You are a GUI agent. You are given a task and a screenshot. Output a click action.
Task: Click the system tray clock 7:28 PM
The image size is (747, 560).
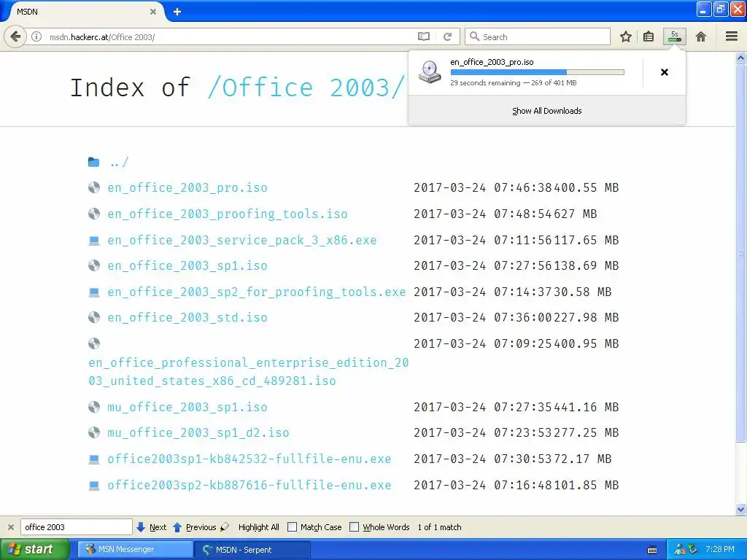(720, 549)
